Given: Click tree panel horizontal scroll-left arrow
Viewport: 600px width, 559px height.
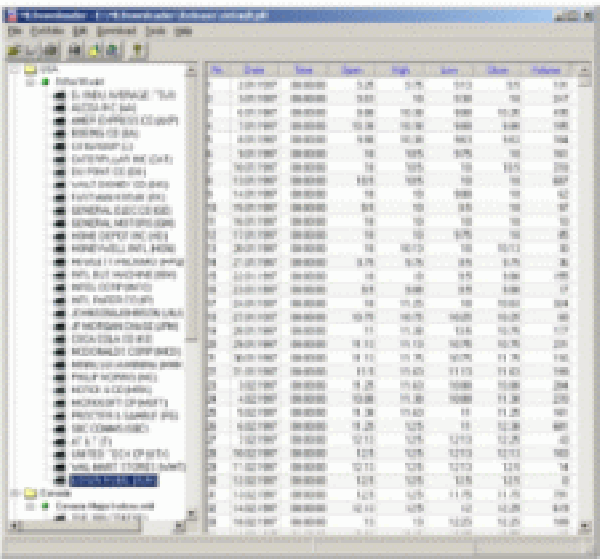Looking at the screenshot, I should click(x=13, y=526).
